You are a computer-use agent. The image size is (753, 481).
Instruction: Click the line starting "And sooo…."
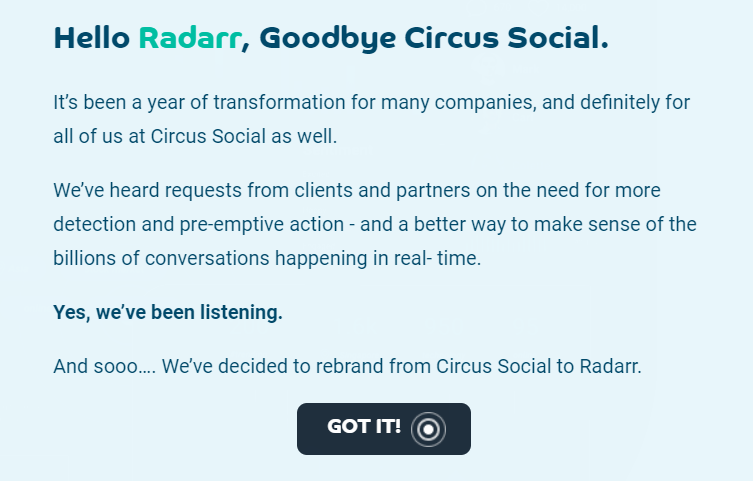(x=347, y=366)
